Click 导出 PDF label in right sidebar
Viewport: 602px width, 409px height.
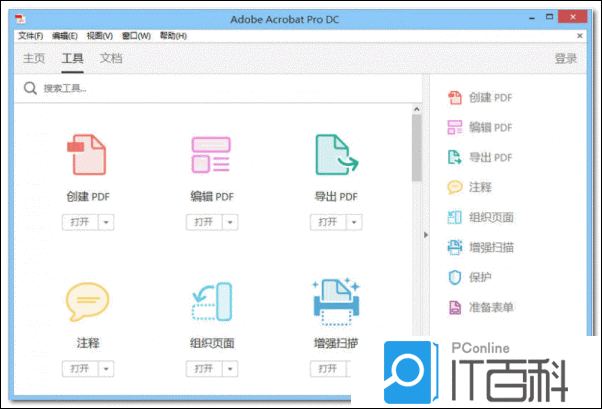click(490, 157)
